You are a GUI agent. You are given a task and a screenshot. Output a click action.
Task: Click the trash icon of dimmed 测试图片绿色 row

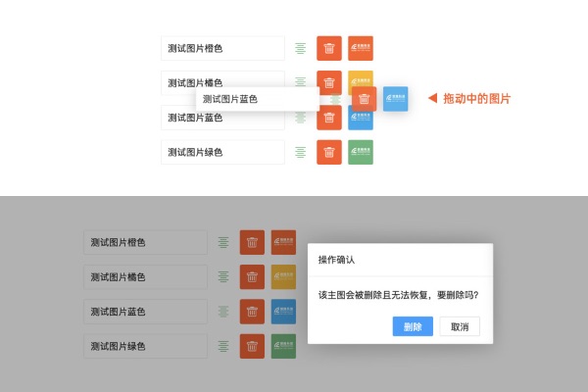click(252, 346)
